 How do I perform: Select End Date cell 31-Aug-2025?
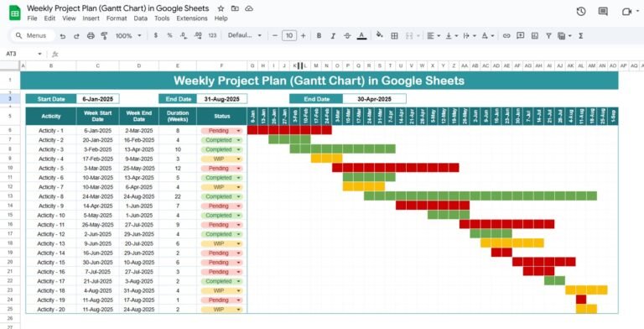tap(221, 99)
